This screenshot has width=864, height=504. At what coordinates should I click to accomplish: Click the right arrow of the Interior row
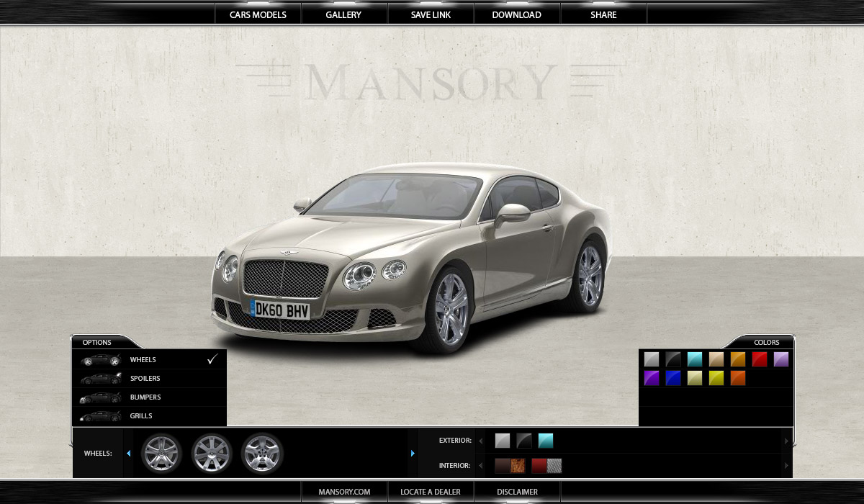tap(786, 466)
